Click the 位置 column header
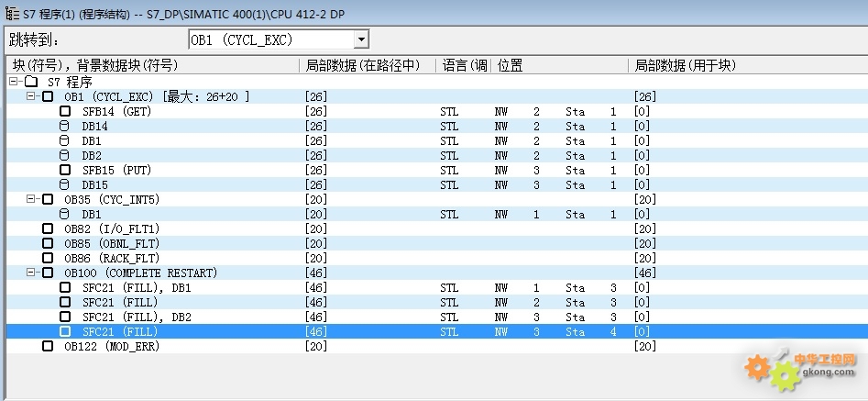This screenshot has height=401, width=868. point(560,66)
